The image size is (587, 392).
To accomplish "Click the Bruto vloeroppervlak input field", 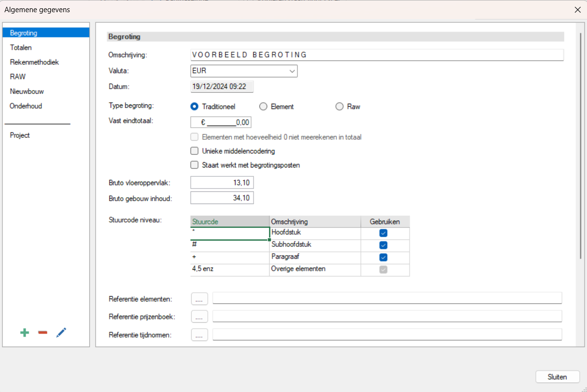I will click(222, 183).
